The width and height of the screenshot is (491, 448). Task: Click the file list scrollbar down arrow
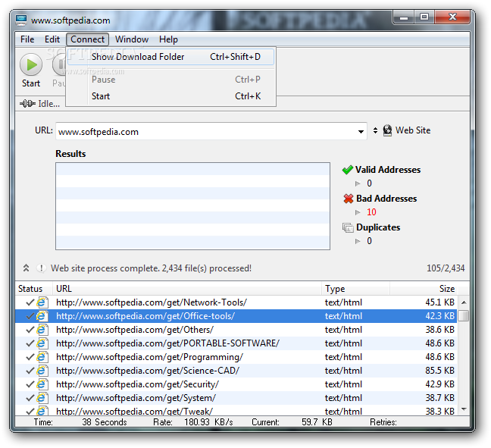click(464, 409)
